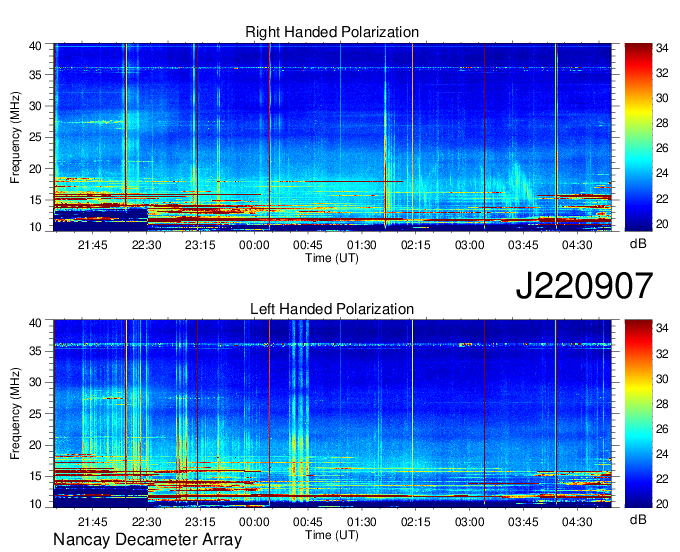The image size is (680, 552).
Task: Click the 35 MHz tick on Right Handed plot
Action: click(35, 75)
